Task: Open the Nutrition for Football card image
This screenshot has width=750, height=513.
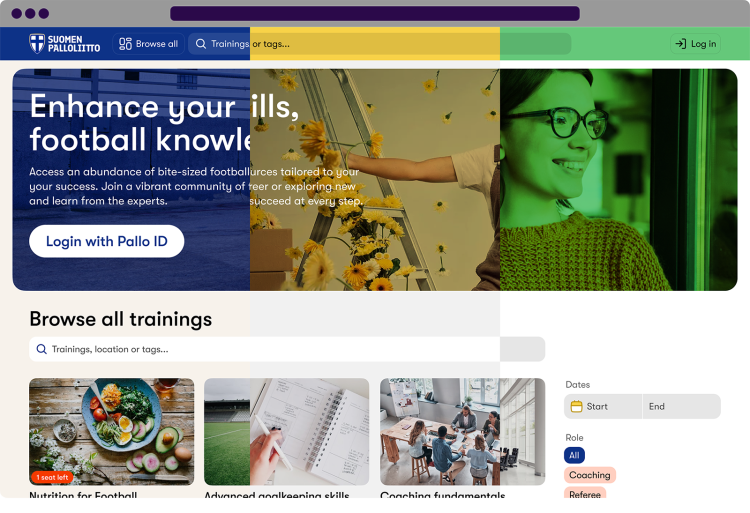Action: (x=111, y=432)
